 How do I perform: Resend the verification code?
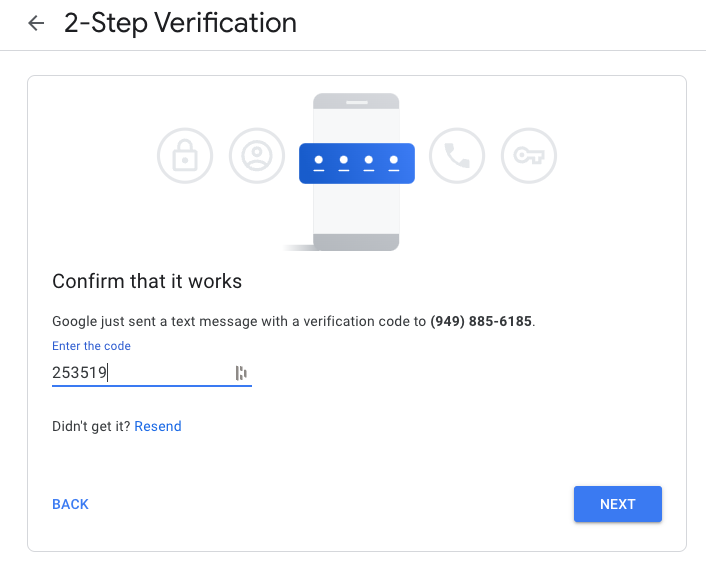pos(158,426)
